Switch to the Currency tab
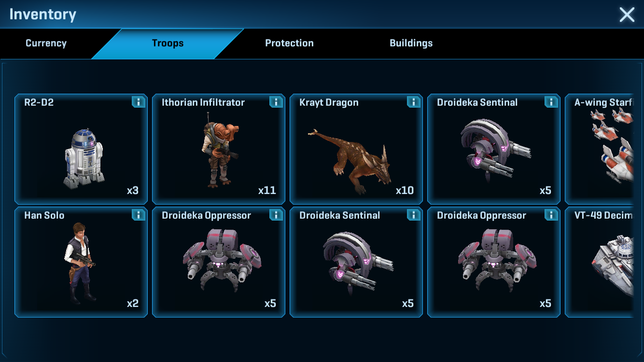Screen dimensions: 644x362 (46, 43)
